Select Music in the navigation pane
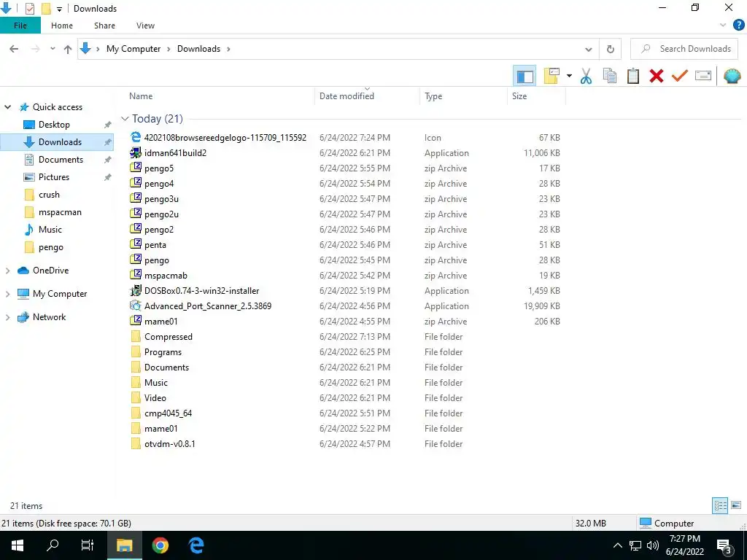 [50, 230]
